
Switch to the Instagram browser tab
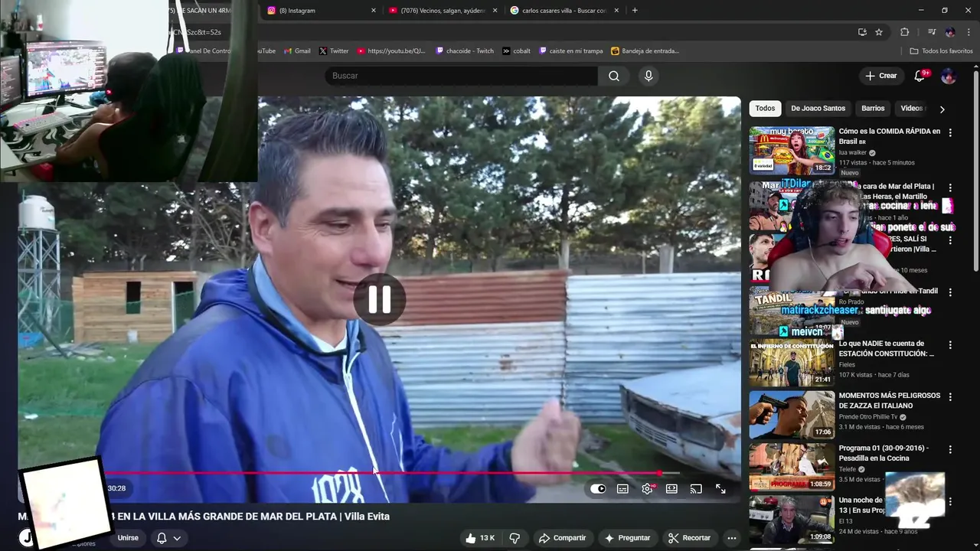point(316,11)
